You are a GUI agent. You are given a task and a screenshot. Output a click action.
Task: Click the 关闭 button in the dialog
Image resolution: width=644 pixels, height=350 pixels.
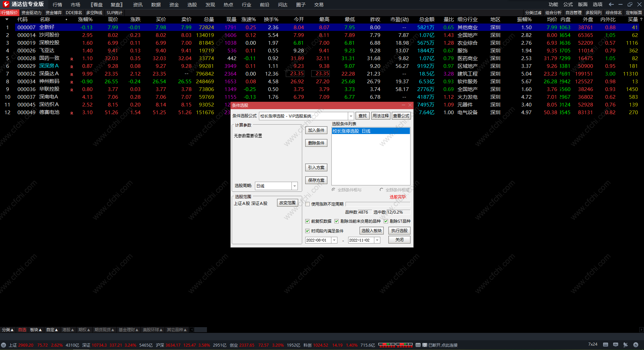399,240
